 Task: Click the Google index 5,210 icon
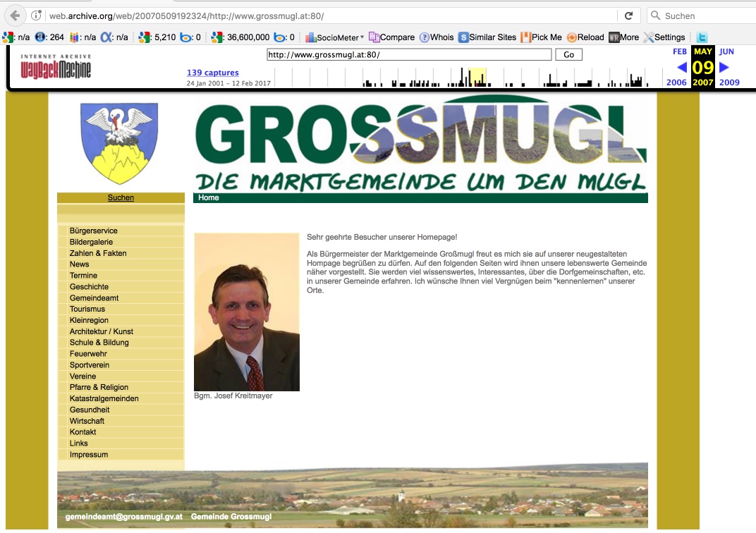[x=144, y=37]
